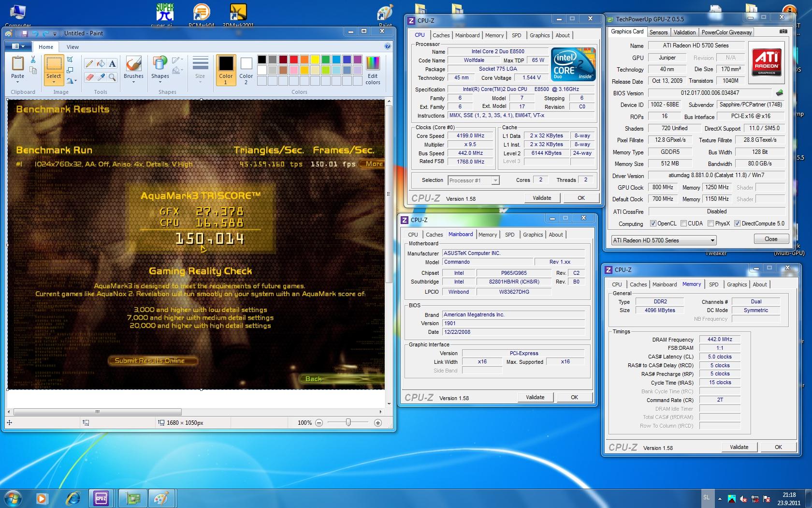Viewport: 812px width, 508px height.
Task: Select the Pencil tool in Paint
Action: click(x=89, y=63)
